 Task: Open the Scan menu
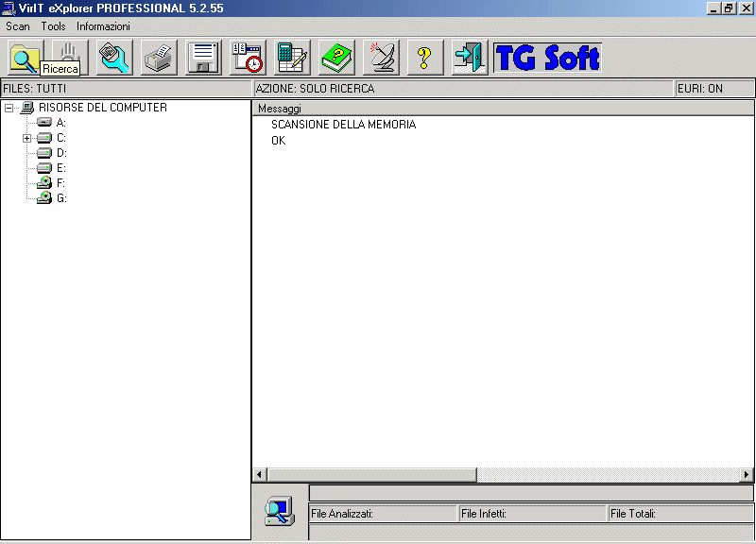click(18, 26)
